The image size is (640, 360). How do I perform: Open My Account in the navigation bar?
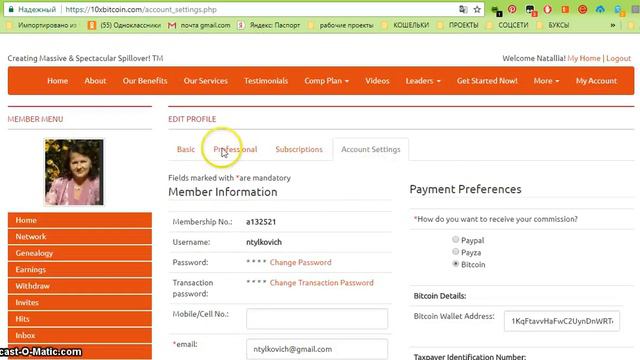coord(596,81)
